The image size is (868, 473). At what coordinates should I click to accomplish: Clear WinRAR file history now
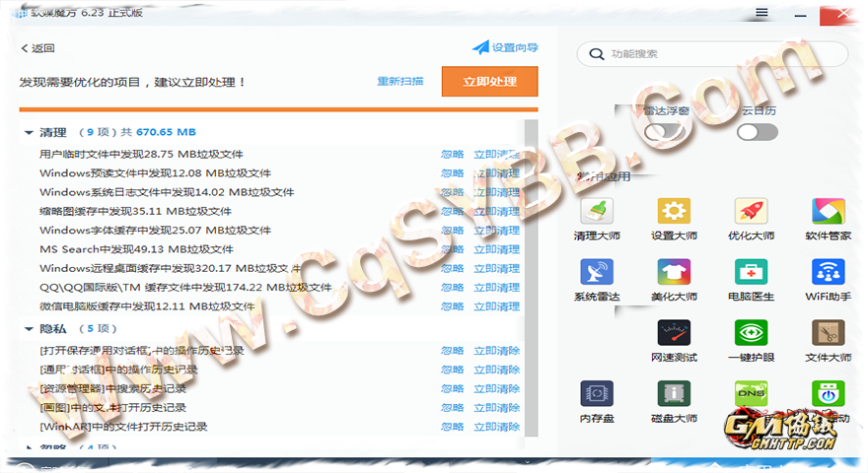[496, 427]
